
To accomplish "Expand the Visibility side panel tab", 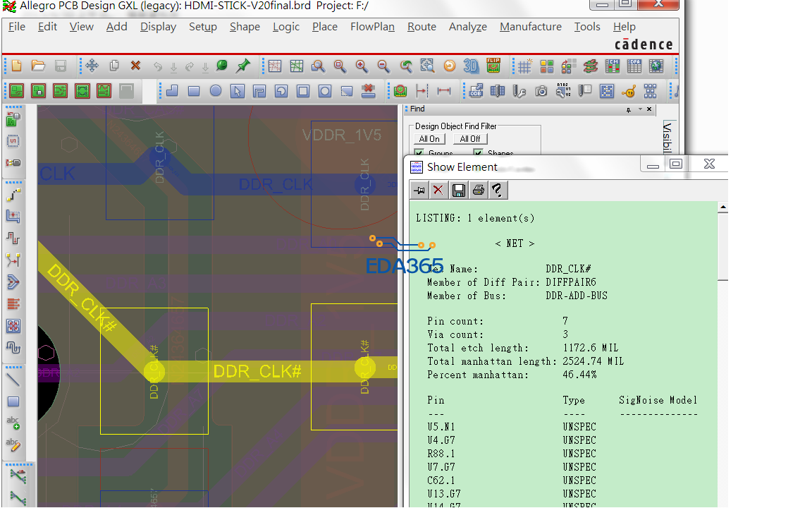I will pyautogui.click(x=668, y=136).
